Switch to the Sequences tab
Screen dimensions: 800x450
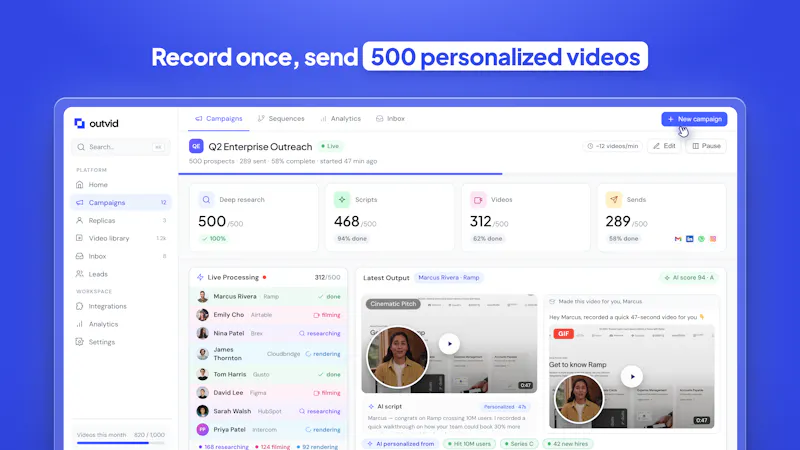[281, 118]
